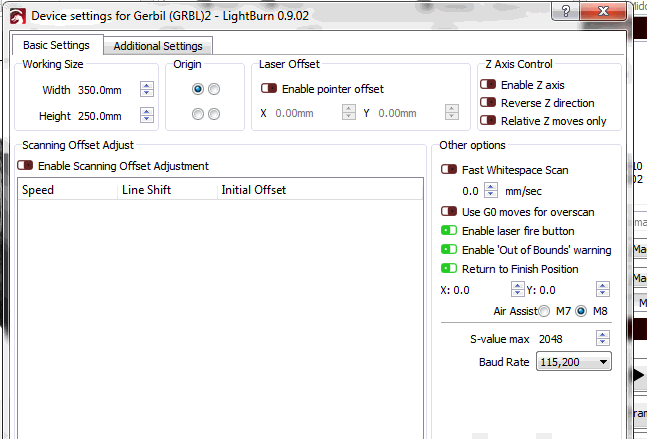Click the Laser Offset Y value field

click(x=411, y=113)
